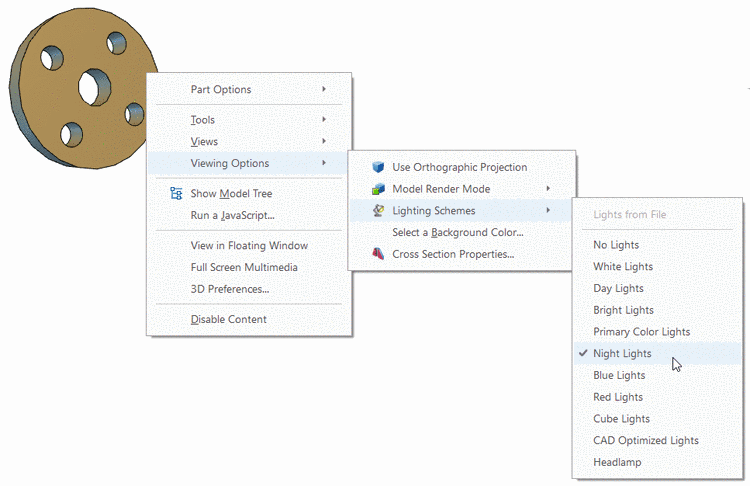
Task: Select Cube Lights scheme
Action: (x=658, y=419)
